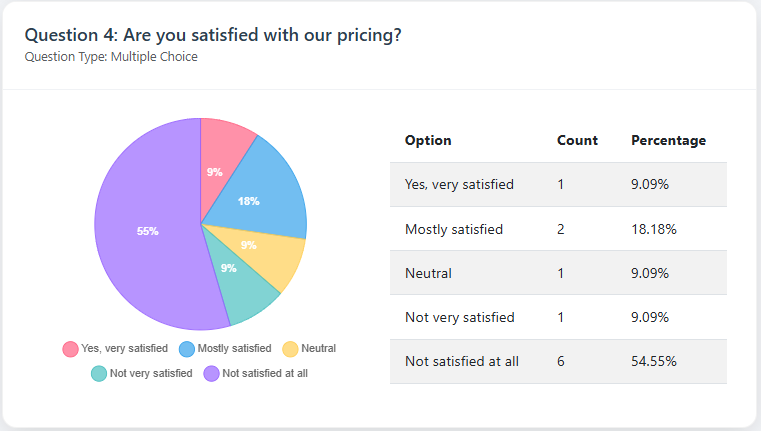761x431 pixels.
Task: Select the 'Not satisfied at all' table row
Action: click(558, 361)
